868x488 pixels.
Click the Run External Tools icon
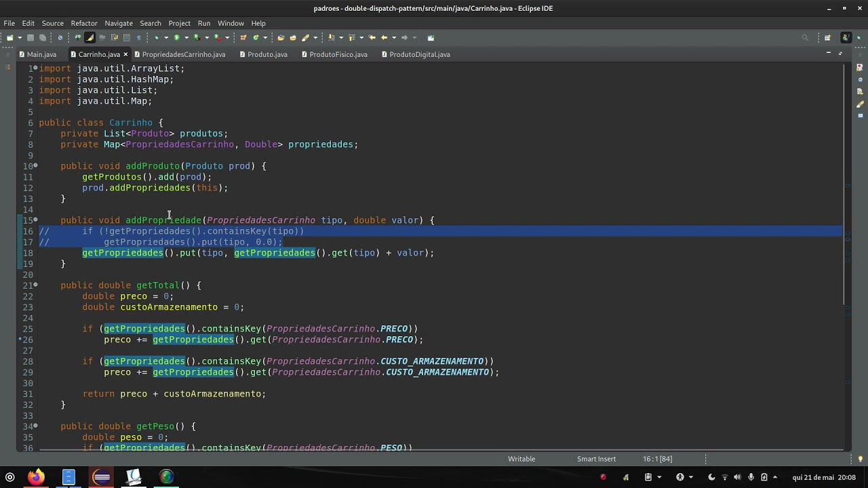[x=217, y=38]
